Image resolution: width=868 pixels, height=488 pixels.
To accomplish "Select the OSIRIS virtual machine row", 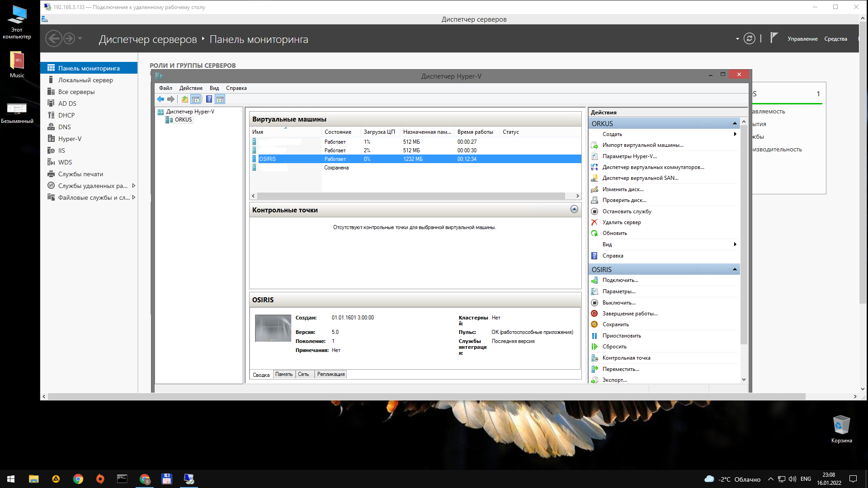I will (416, 159).
